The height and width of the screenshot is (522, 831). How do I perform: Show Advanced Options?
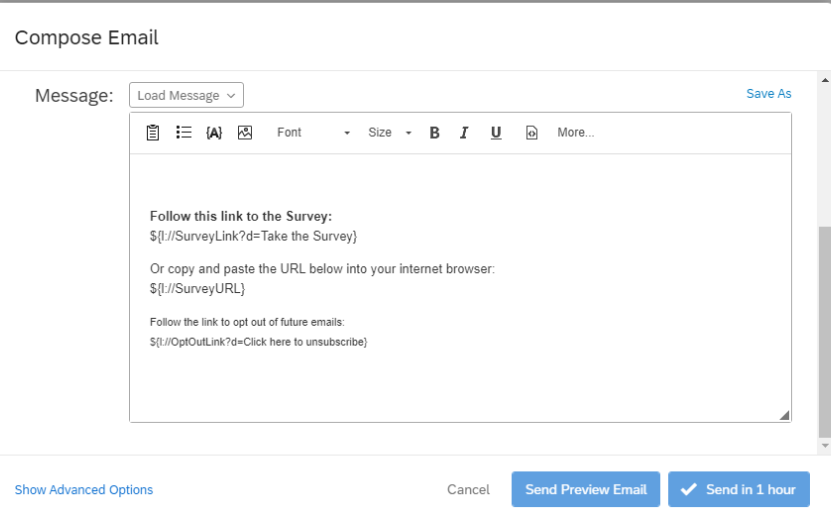[84, 490]
